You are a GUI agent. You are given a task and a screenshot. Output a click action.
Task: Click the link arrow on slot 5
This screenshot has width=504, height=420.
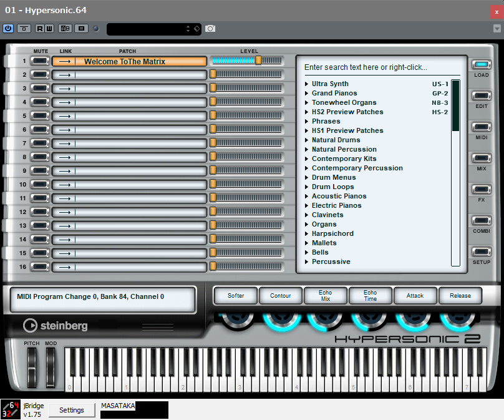(x=64, y=116)
